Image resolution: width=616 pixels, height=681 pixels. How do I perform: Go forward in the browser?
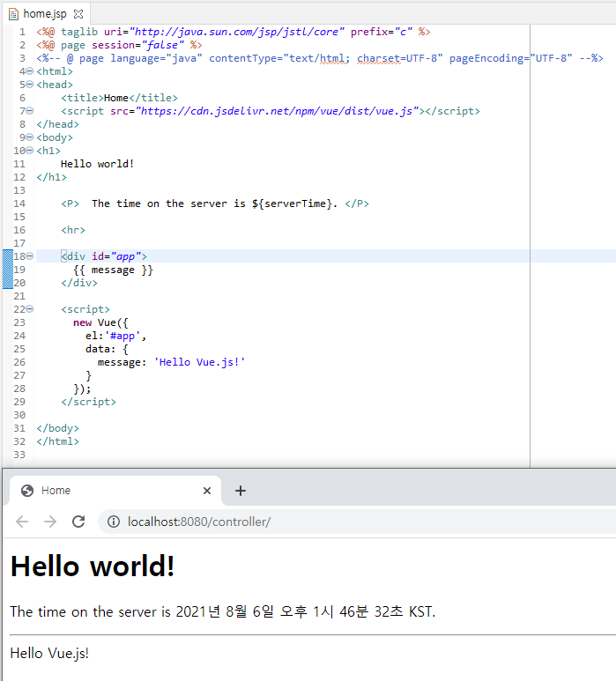click(x=50, y=522)
